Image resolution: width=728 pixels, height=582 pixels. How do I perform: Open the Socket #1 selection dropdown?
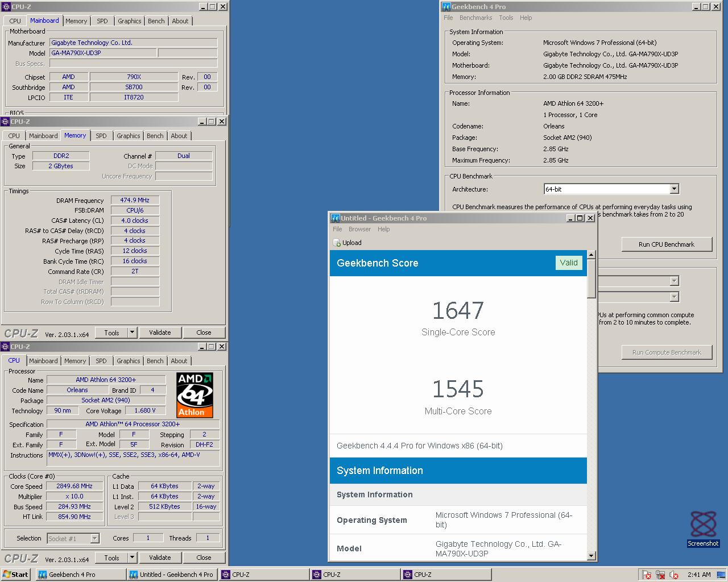pyautogui.click(x=95, y=538)
